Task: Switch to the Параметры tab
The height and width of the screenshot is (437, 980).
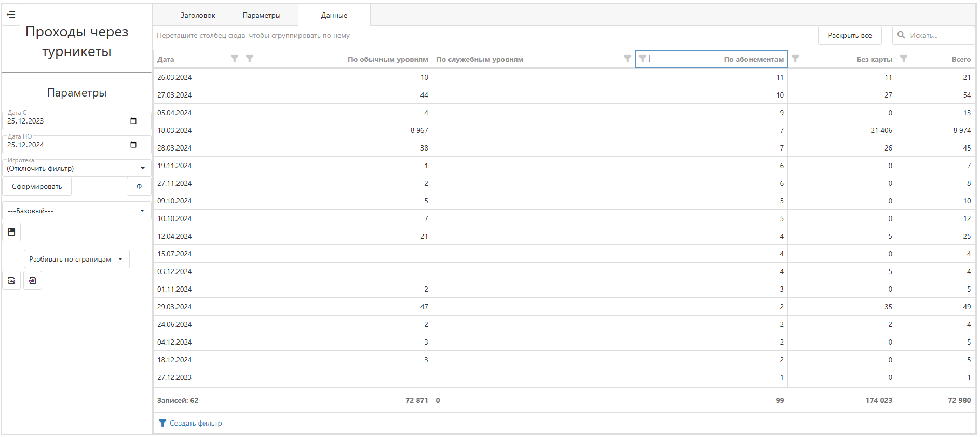Action: click(x=262, y=15)
